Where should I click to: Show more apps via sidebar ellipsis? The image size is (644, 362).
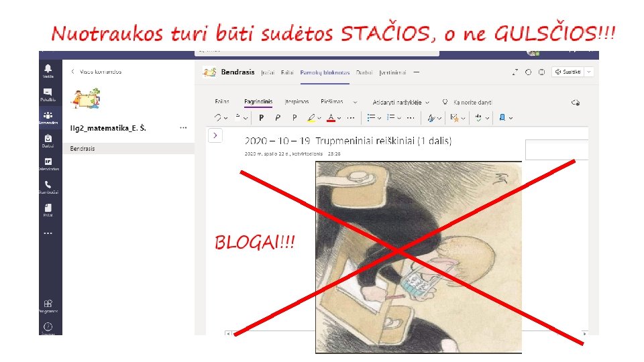48,233
